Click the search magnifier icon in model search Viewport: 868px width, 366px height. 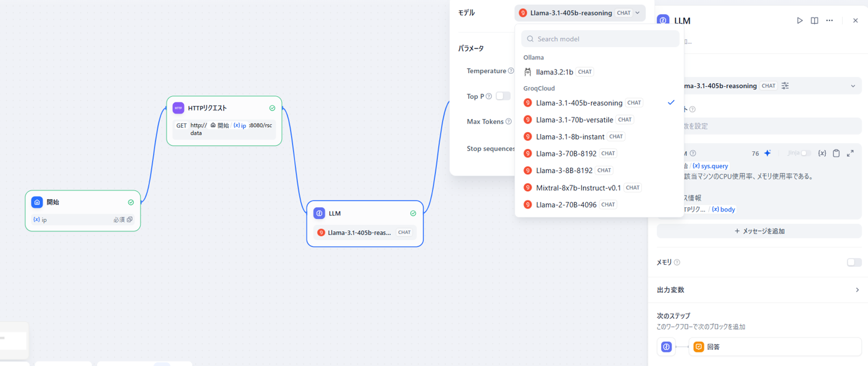pos(530,38)
